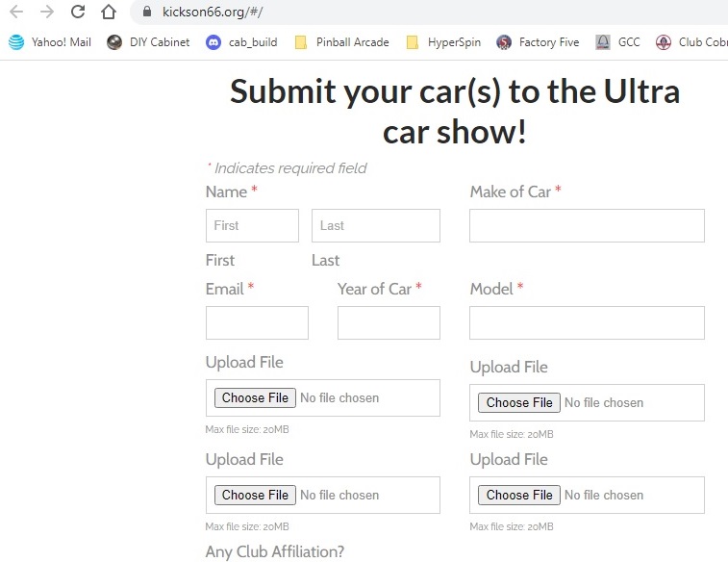Open the Pinball Arcade bookmark folder
Viewport: 728px width, 562px height.
tap(341, 42)
